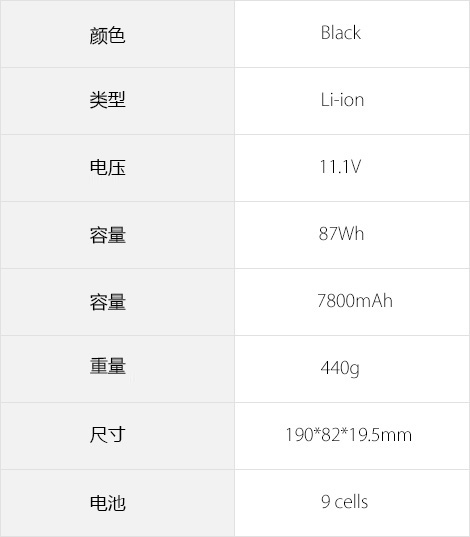This screenshot has height=537, width=470.
Task: Click the 颜色 label cell
Action: (x=118, y=34)
